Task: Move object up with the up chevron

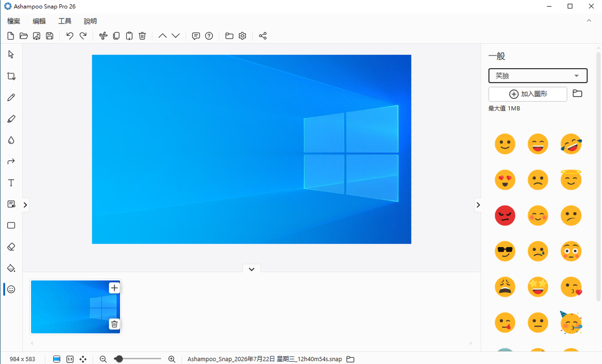Action: (x=162, y=36)
